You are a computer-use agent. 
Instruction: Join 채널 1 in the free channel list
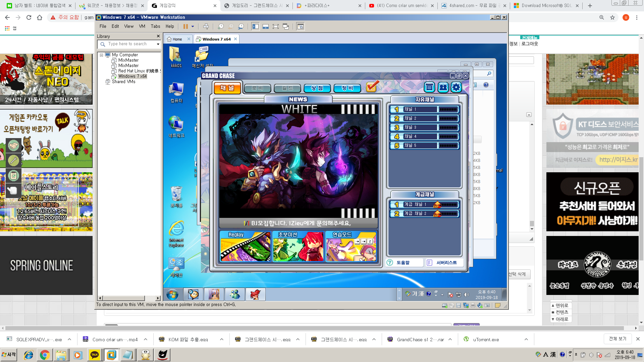click(x=424, y=109)
